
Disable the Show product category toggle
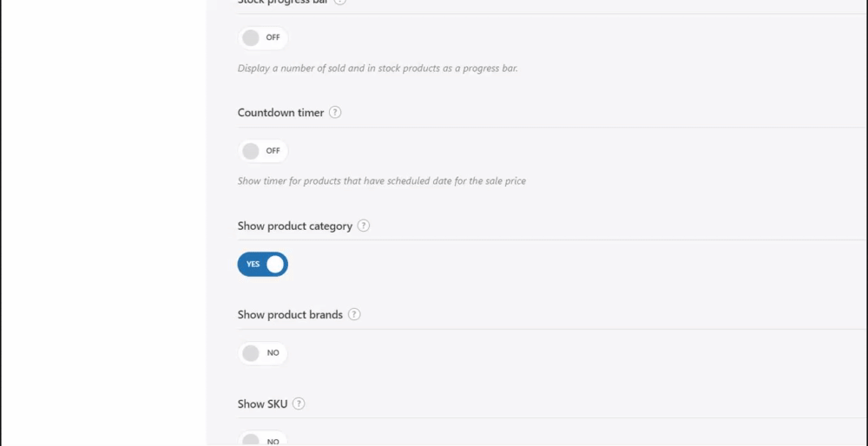262,264
